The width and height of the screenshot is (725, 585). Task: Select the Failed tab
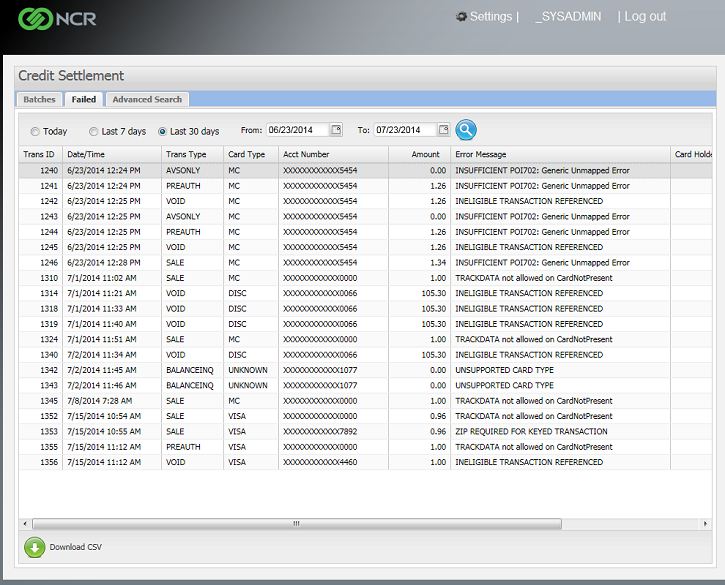click(84, 99)
